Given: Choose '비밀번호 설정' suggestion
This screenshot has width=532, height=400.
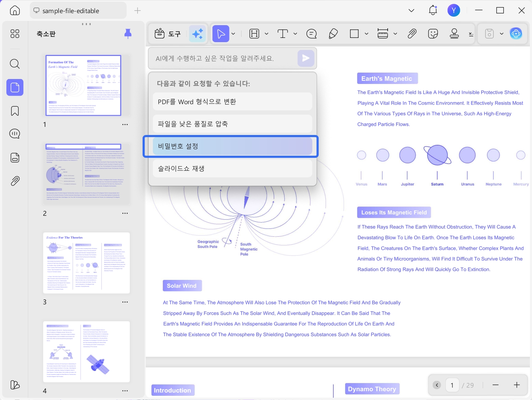Looking at the screenshot, I should [232, 146].
